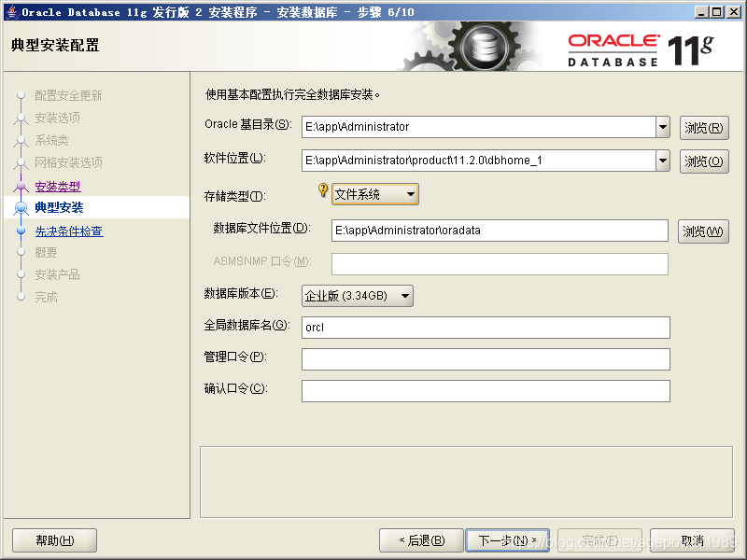Click the message area at bottom
Viewport: 747px width, 560px height.
[466, 482]
